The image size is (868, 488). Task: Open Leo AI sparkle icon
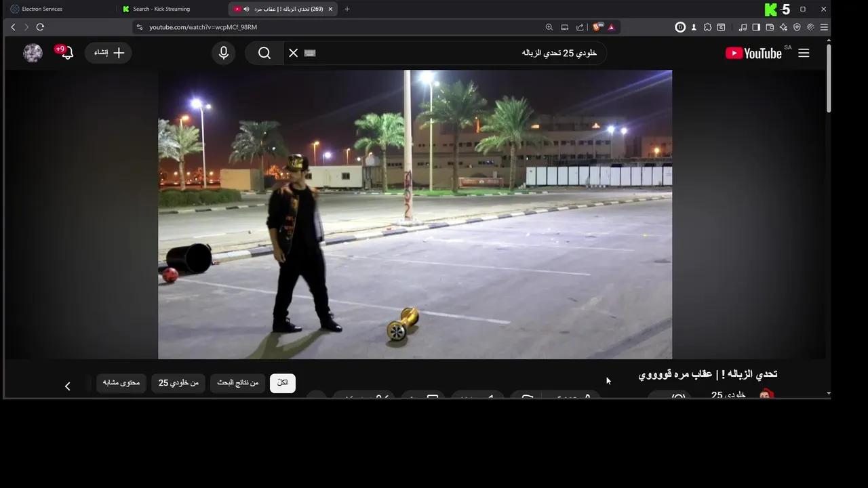[x=783, y=27]
